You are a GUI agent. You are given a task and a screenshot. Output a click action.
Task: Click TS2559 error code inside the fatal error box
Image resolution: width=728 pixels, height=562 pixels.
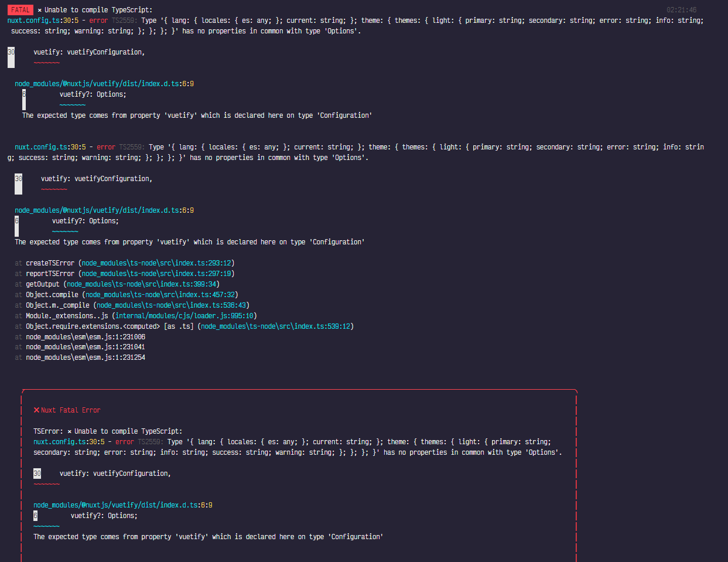pos(151,442)
